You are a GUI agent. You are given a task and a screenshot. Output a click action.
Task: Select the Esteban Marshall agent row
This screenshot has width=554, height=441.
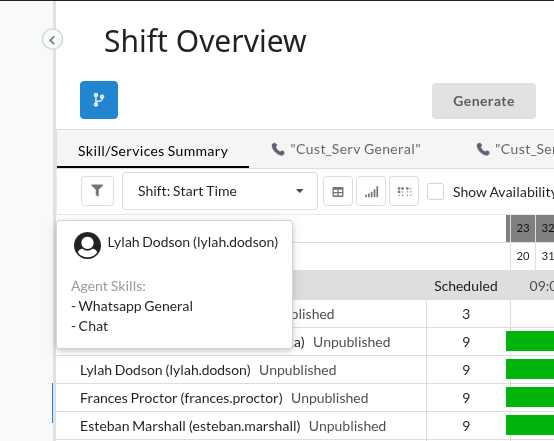point(241,426)
